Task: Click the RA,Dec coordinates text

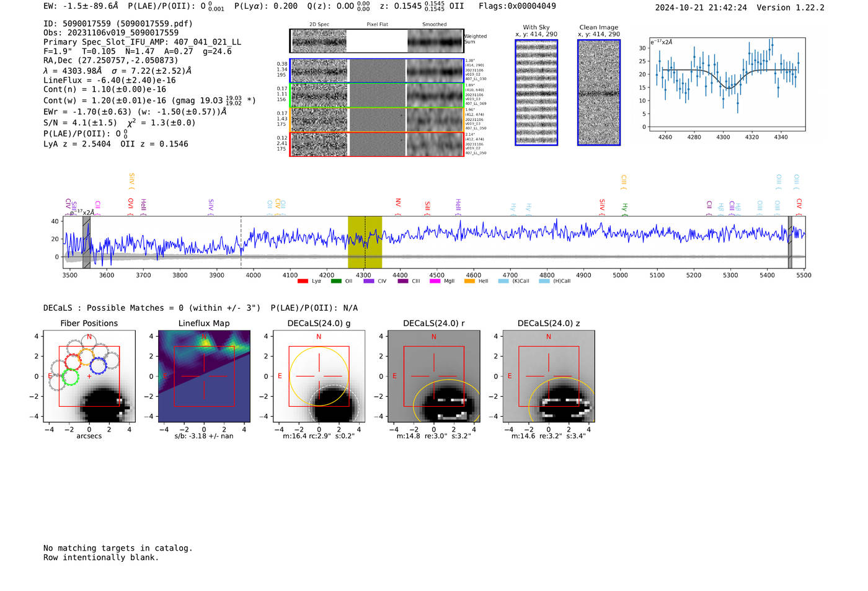Action: tap(110, 60)
